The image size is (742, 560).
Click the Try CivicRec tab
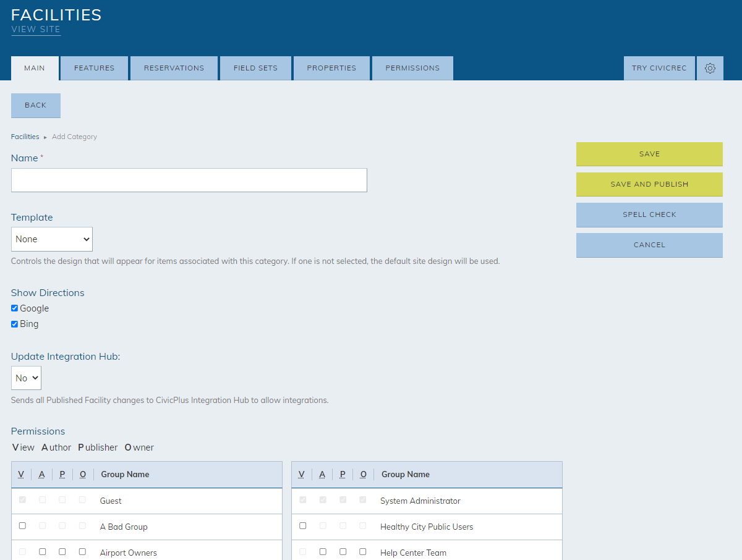click(x=659, y=69)
